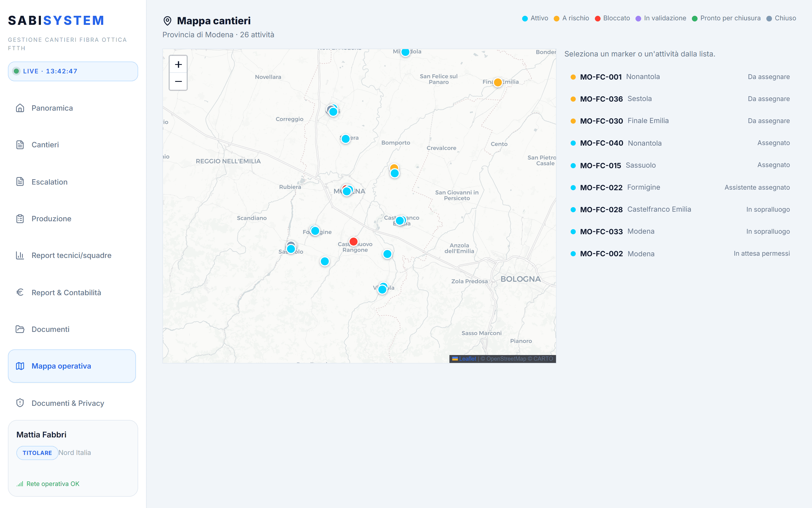Click the euro icon for Report & Contabilità

20,292
